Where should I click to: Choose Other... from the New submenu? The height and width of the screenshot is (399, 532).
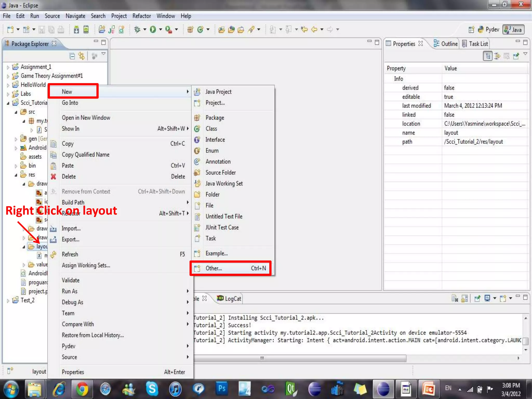pyautogui.click(x=233, y=268)
